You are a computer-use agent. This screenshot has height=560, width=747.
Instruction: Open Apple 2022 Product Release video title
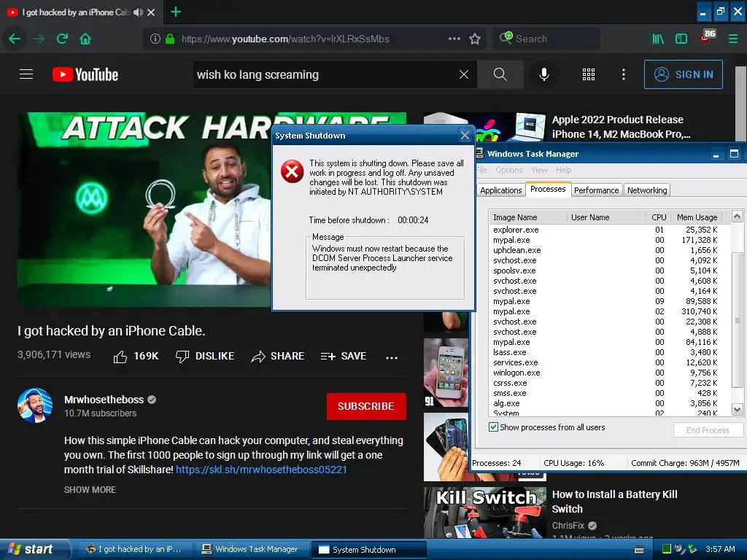[622, 127]
